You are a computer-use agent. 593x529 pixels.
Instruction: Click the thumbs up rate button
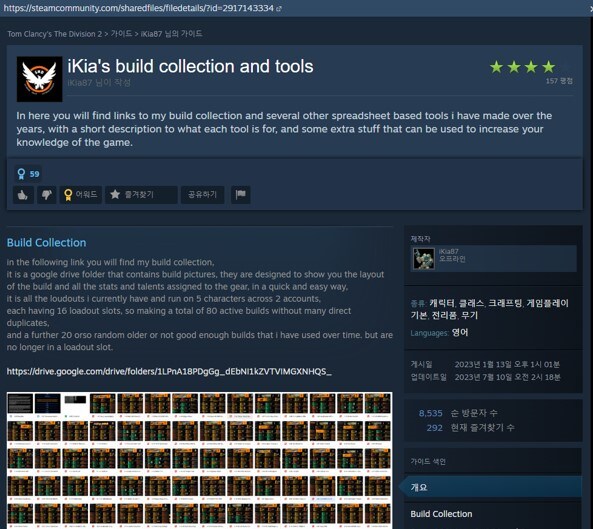[23, 195]
